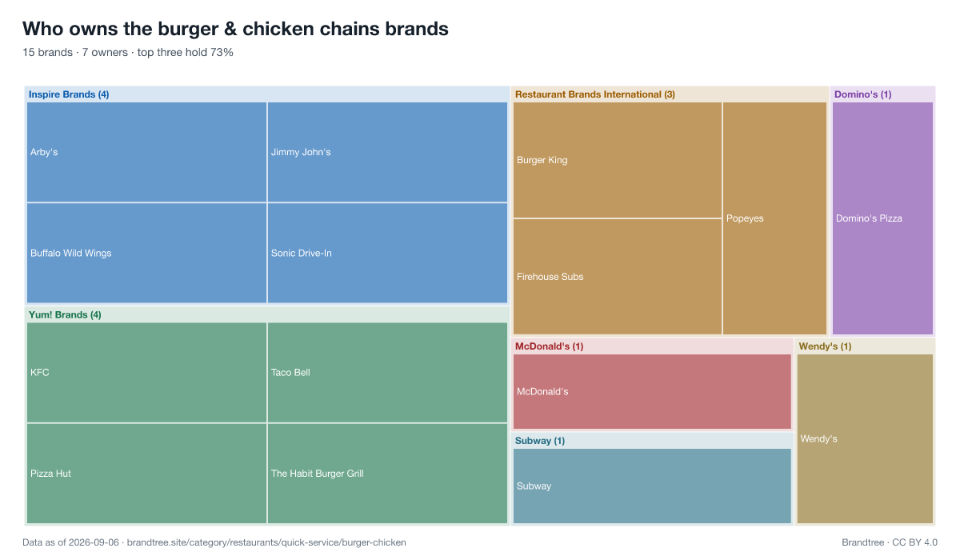Screen dimensions: 960x560
Task: Select the Buffalo Wild Wings tile
Action: [146, 253]
